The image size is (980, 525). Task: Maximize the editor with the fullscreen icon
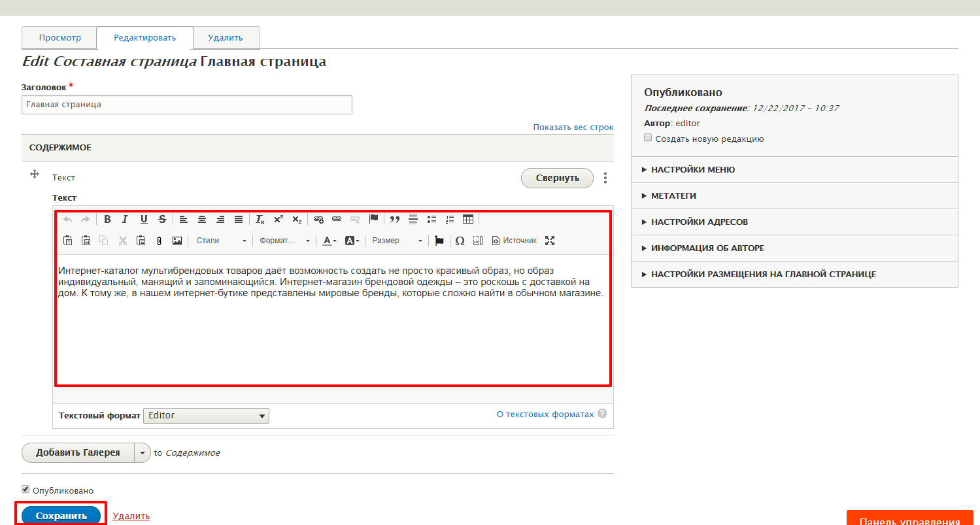[x=550, y=241]
